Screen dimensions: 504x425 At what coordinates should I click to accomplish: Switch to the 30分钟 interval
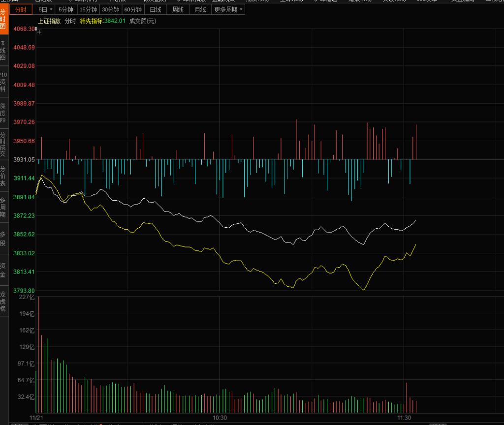[111, 10]
